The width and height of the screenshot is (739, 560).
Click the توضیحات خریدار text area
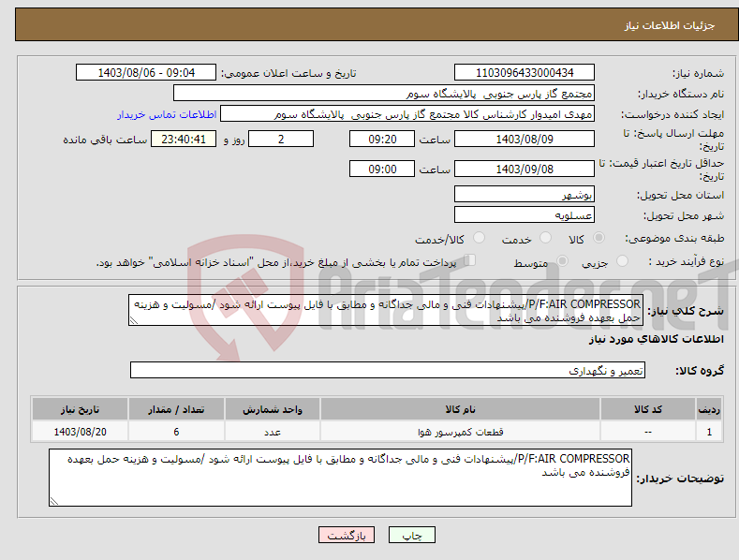340,478
